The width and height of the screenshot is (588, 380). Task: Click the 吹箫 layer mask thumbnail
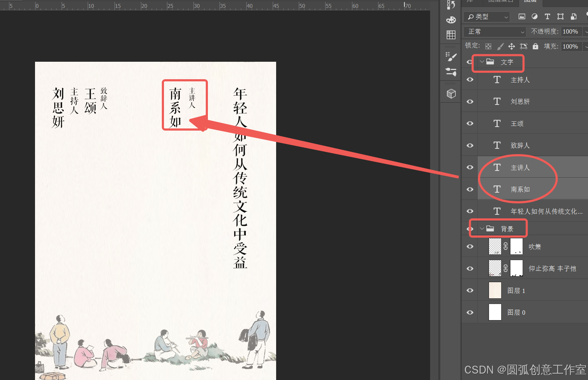pos(517,246)
